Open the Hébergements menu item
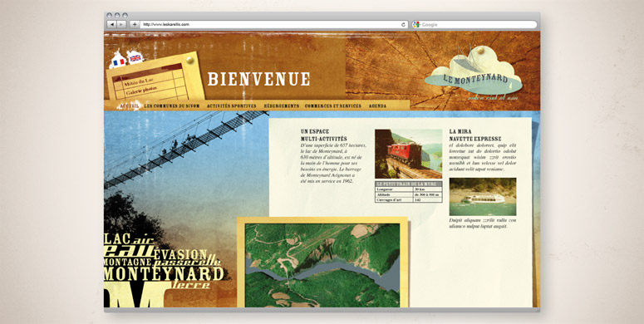The width and height of the screenshot is (644, 324). pyautogui.click(x=282, y=106)
